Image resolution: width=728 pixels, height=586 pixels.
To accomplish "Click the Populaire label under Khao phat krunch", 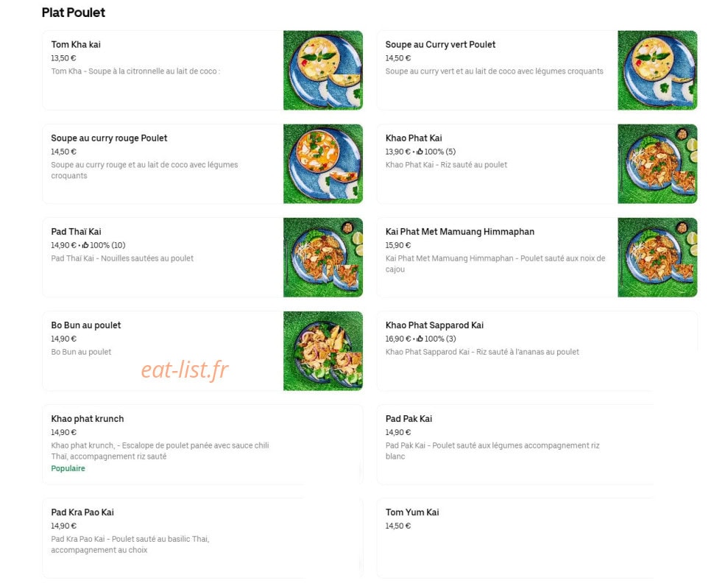I will point(68,468).
